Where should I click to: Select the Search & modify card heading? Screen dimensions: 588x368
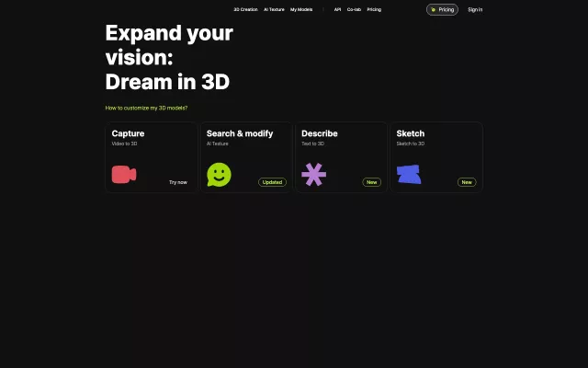[239, 133]
